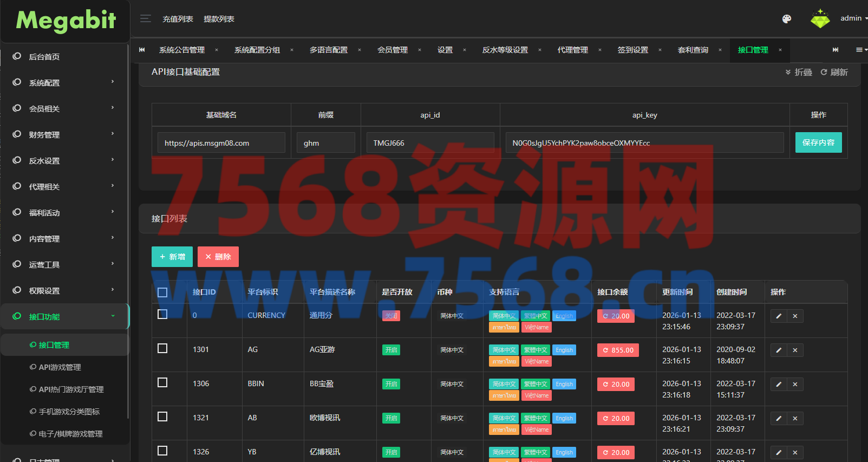Viewport: 868px width, 462px height.
Task: Expand the 财务管理 sidebar menu
Action: point(65,135)
